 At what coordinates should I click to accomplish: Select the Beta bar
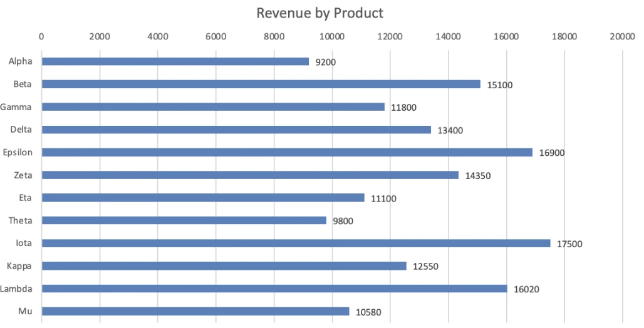coord(261,84)
